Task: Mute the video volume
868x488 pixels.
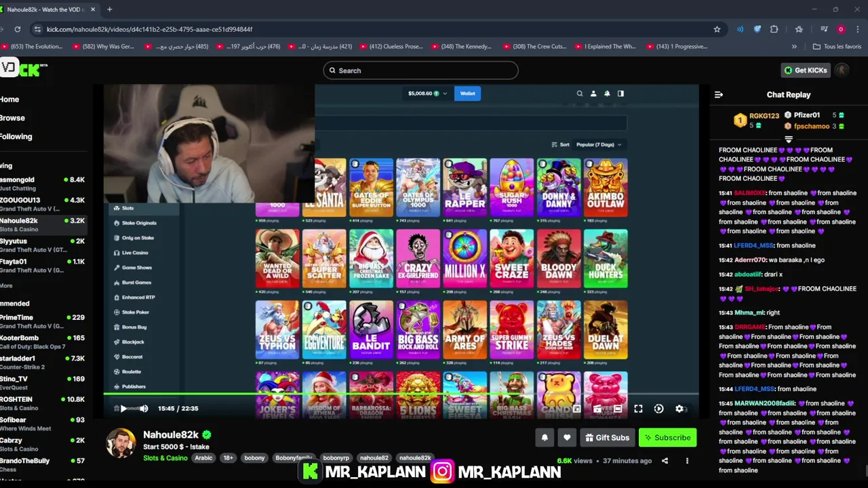Action: tap(144, 409)
